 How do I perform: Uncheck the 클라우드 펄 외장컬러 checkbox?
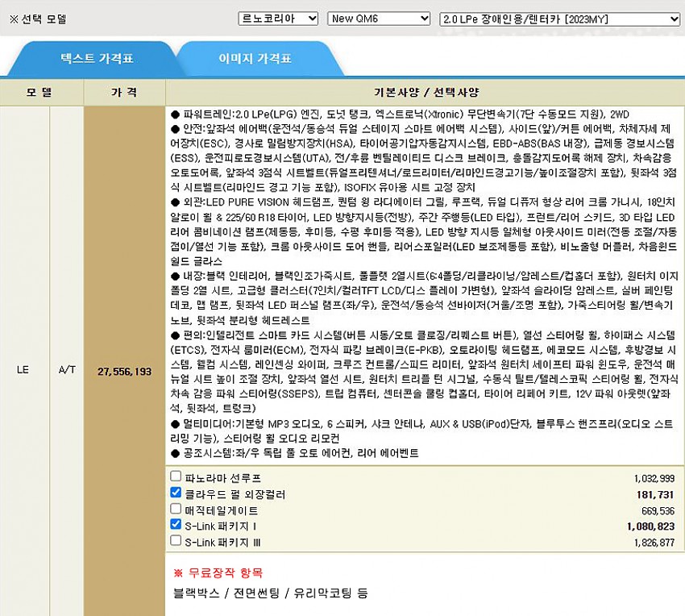pyautogui.click(x=176, y=493)
